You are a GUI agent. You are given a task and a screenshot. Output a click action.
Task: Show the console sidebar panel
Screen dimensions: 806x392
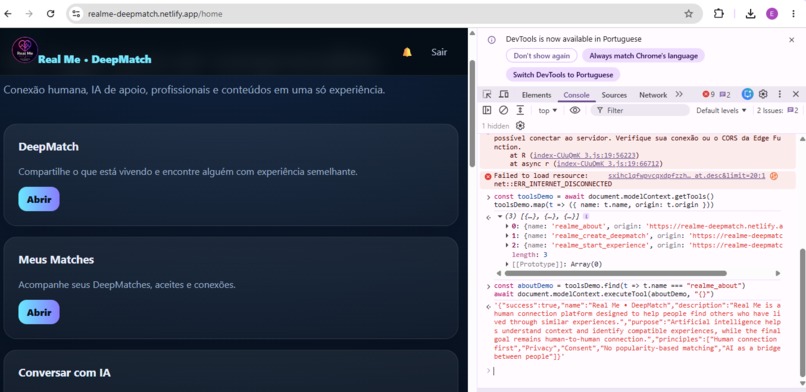click(487, 110)
